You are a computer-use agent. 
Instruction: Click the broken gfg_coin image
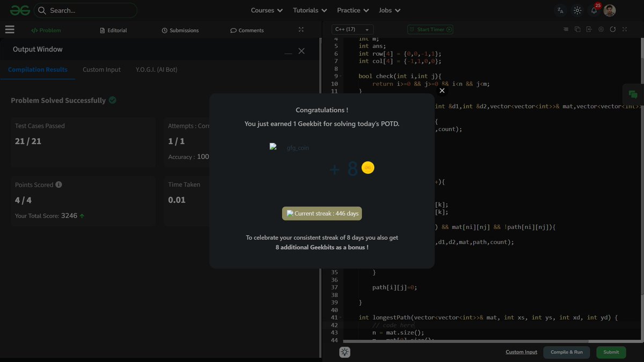click(x=290, y=147)
